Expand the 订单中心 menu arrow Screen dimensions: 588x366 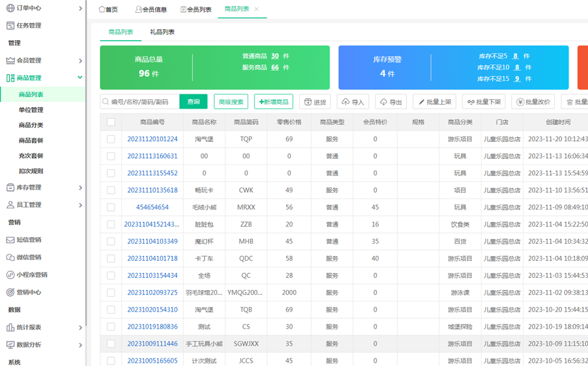[80, 8]
